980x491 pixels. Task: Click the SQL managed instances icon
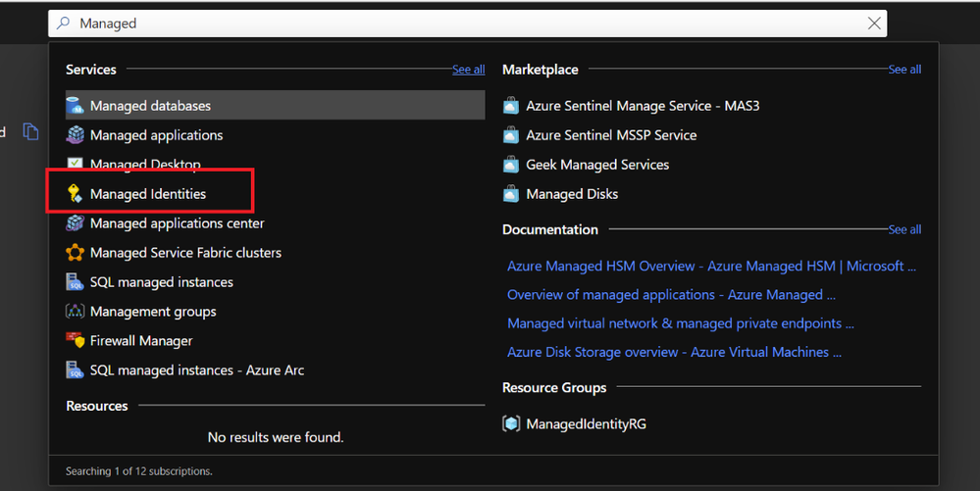pyautogui.click(x=75, y=281)
